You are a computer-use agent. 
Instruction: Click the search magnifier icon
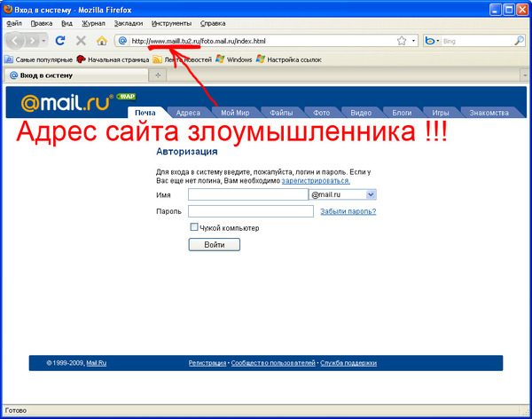pyautogui.click(x=519, y=41)
